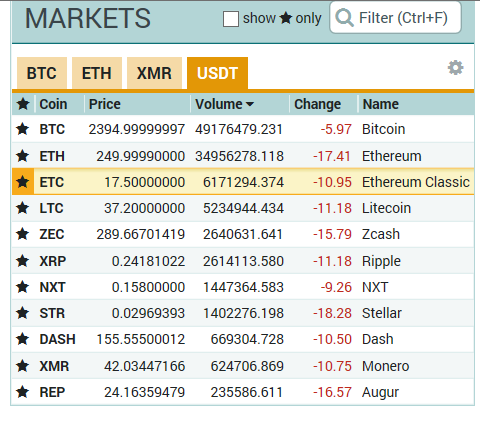Switch to the BTC markets tab
This screenshot has height=424, width=482.
click(x=42, y=73)
